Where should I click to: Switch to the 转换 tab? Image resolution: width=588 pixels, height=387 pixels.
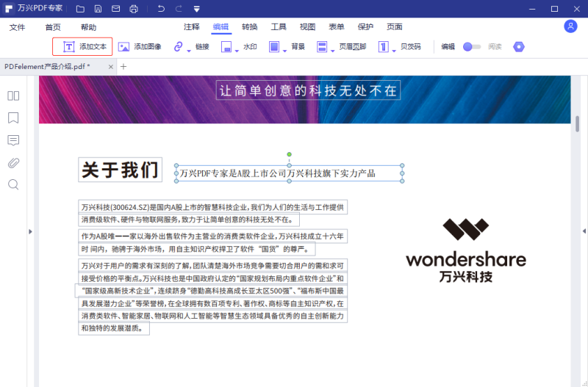(x=250, y=26)
